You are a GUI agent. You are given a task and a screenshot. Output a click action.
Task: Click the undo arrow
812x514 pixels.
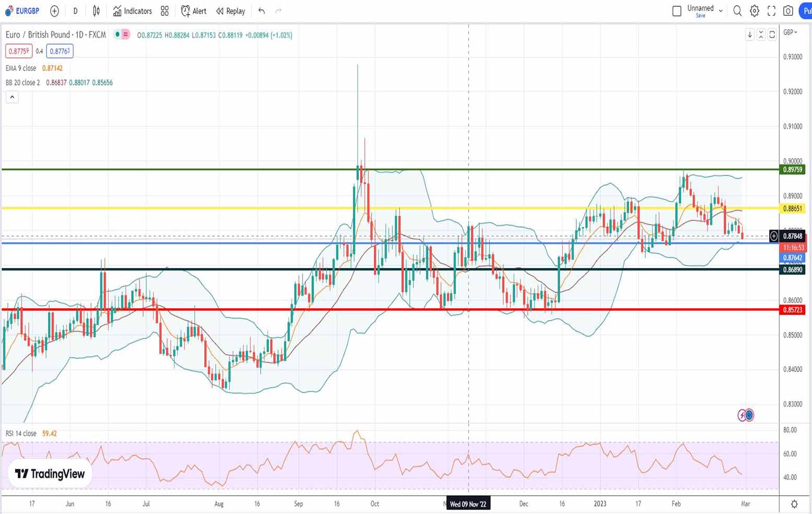[261, 11]
